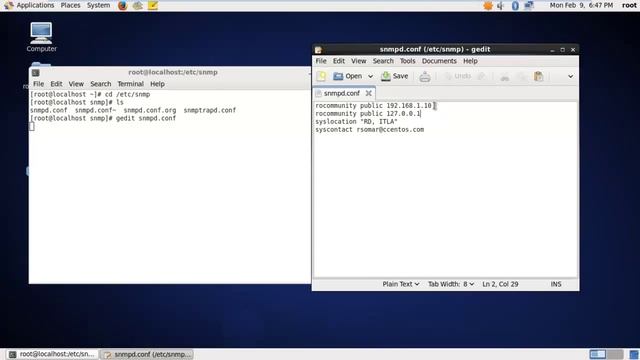640x360 pixels.
Task: Click the date and time clock
Action: [x=581, y=5]
